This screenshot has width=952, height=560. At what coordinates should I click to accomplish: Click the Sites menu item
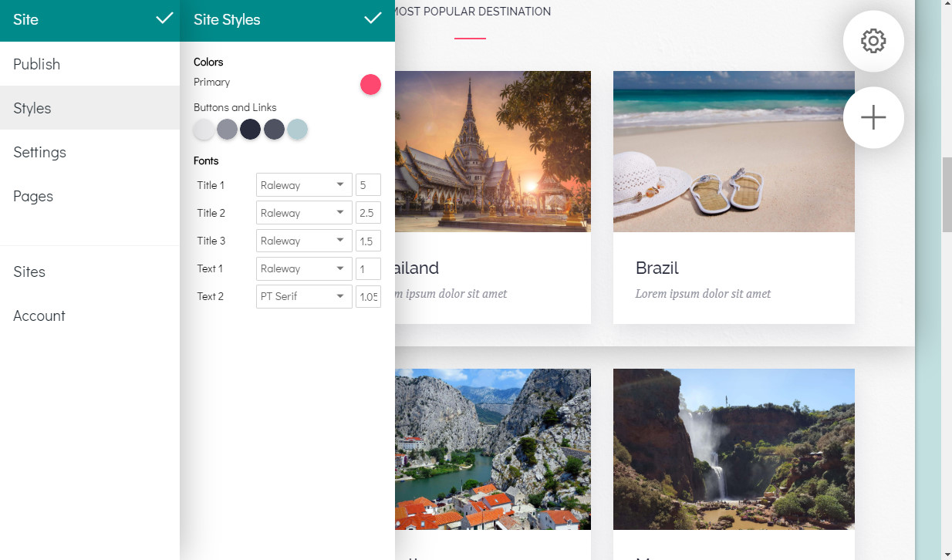29,272
